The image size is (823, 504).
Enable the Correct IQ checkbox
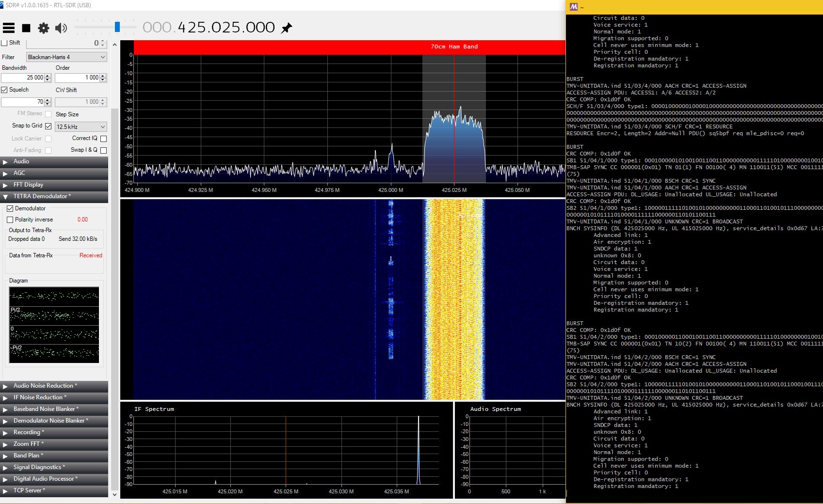[x=103, y=139]
